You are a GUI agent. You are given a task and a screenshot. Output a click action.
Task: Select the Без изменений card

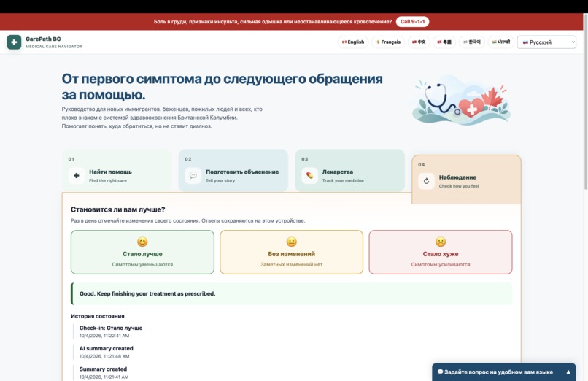click(291, 252)
